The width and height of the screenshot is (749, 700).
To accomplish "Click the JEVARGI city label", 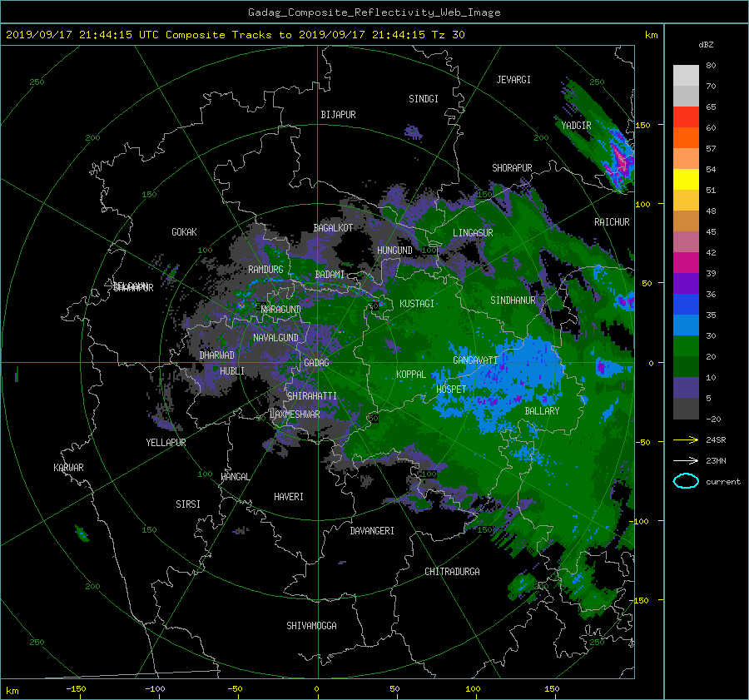I will pos(513,80).
